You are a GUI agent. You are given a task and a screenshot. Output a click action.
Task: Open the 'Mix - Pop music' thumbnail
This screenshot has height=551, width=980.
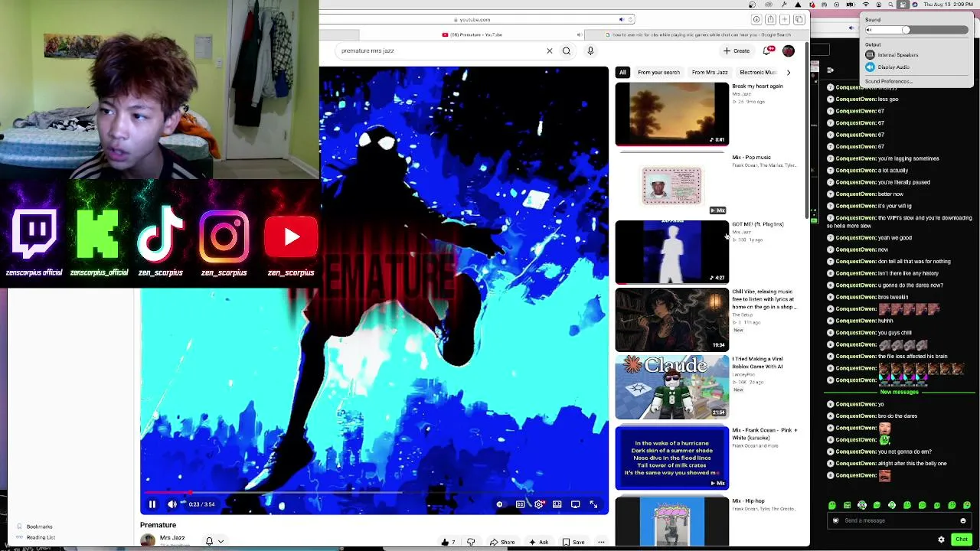click(672, 184)
